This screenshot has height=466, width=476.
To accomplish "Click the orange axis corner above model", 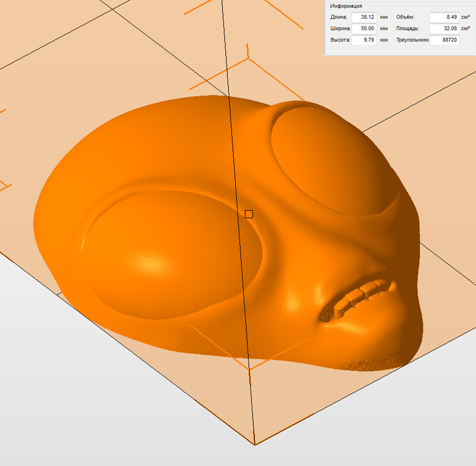I will [x=248, y=58].
